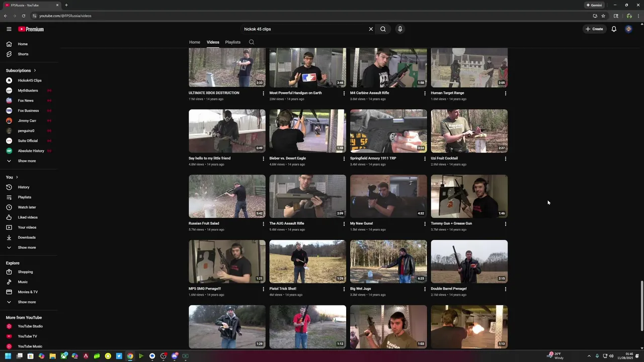Open more actions for Most Powerful Handgun on Earth
644x362 pixels.
point(344,93)
